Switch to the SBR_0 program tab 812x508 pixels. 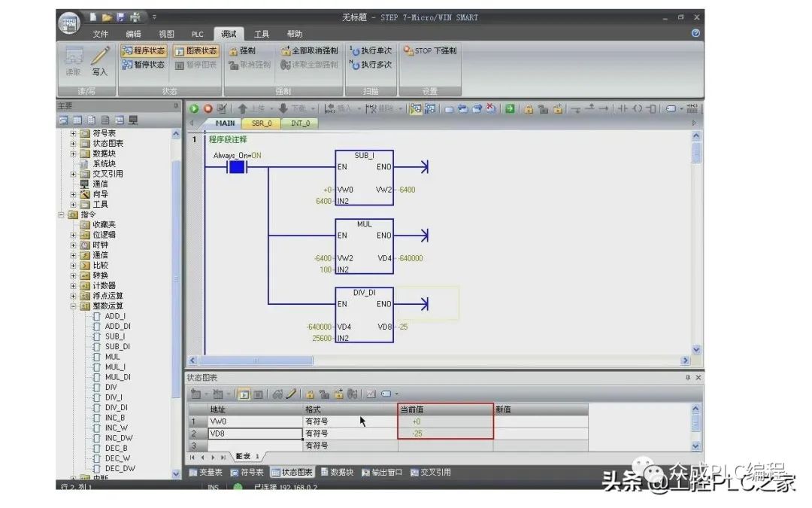260,123
